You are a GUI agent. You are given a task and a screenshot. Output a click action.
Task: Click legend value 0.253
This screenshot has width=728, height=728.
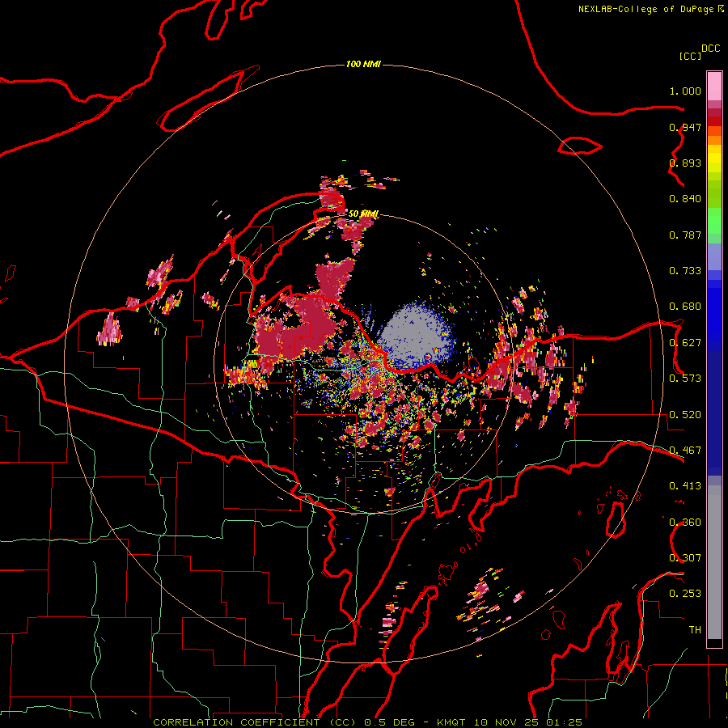pos(685,594)
